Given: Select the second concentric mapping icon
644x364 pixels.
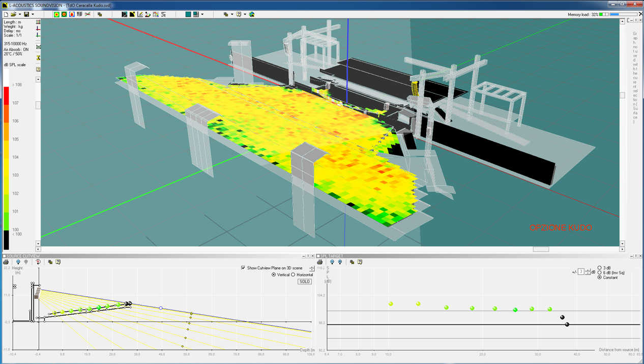Looking at the screenshot, I should pyautogui.click(x=64, y=14).
